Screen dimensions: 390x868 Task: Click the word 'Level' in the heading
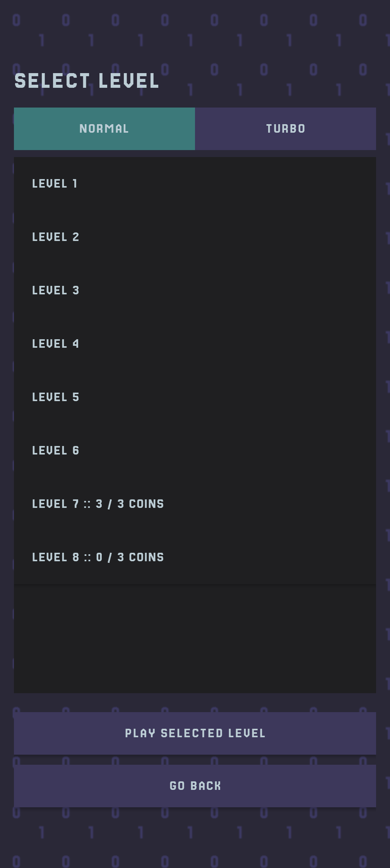[x=128, y=81]
